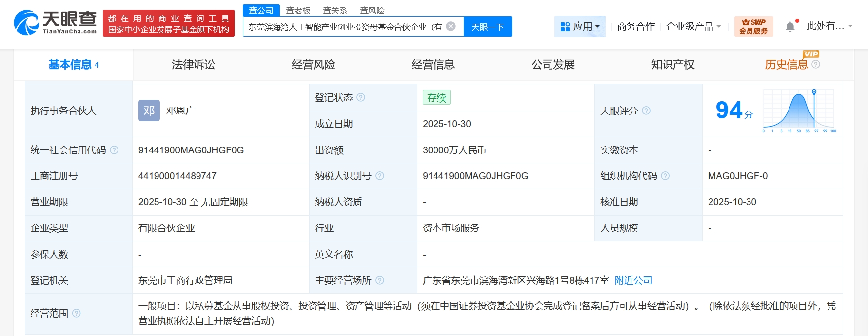Click avatar of 邓恩广
Screen dimensions: 868x336
(x=149, y=111)
